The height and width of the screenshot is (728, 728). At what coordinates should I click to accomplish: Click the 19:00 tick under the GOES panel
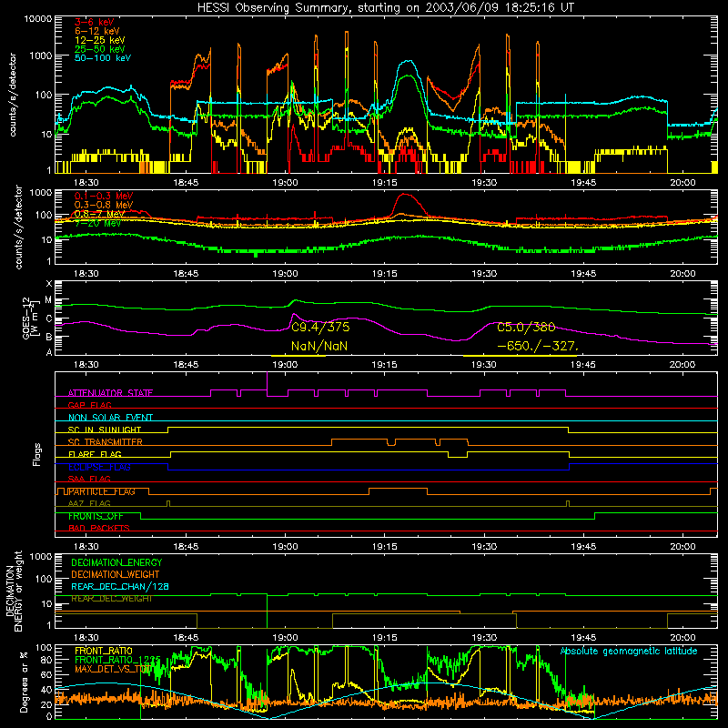[x=285, y=365]
